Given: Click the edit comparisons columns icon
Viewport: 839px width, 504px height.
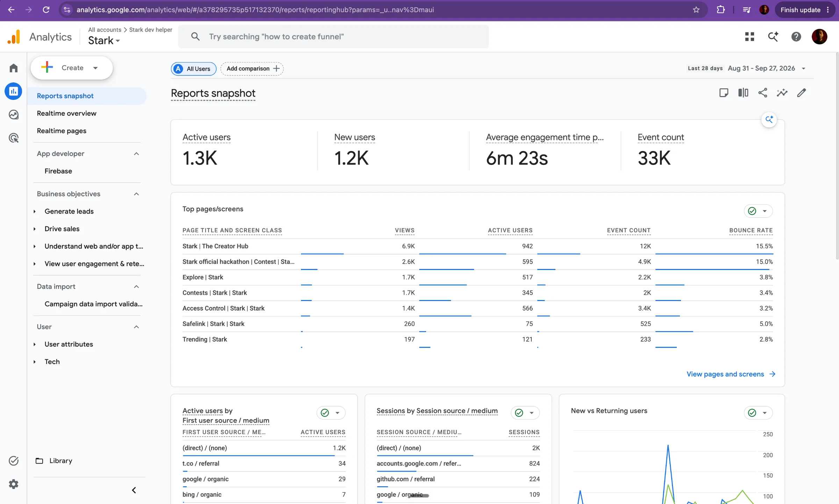Looking at the screenshot, I should click(743, 93).
